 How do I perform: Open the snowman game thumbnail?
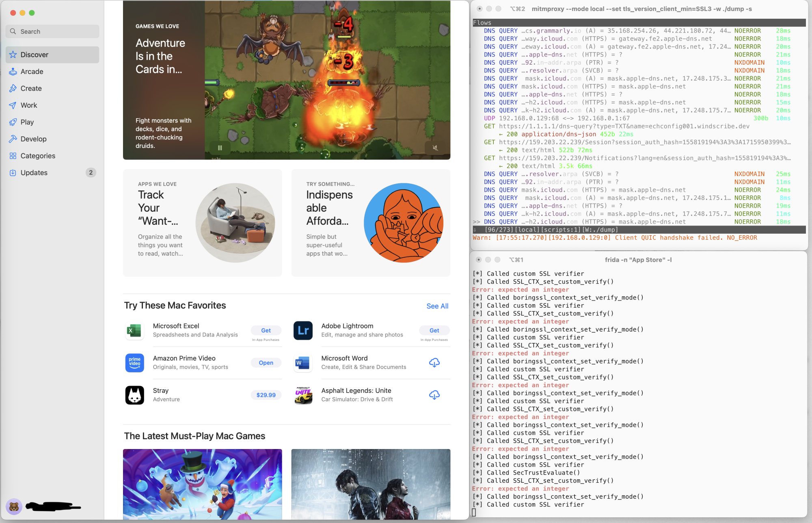(202, 484)
